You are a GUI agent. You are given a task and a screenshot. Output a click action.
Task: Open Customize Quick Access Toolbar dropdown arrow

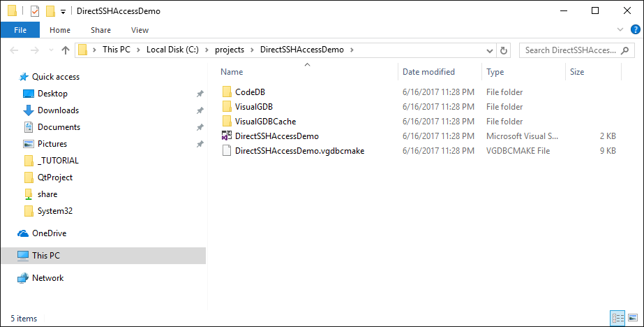coord(63,12)
